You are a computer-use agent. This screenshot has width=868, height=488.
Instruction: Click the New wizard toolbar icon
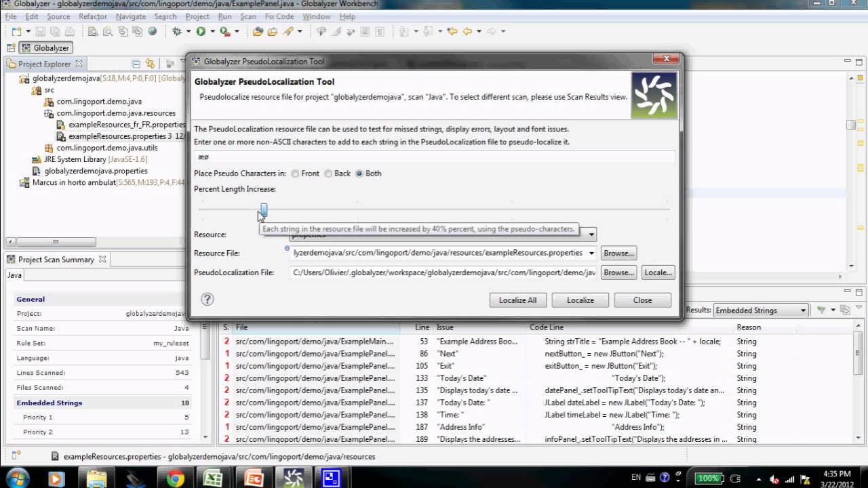pos(17,31)
